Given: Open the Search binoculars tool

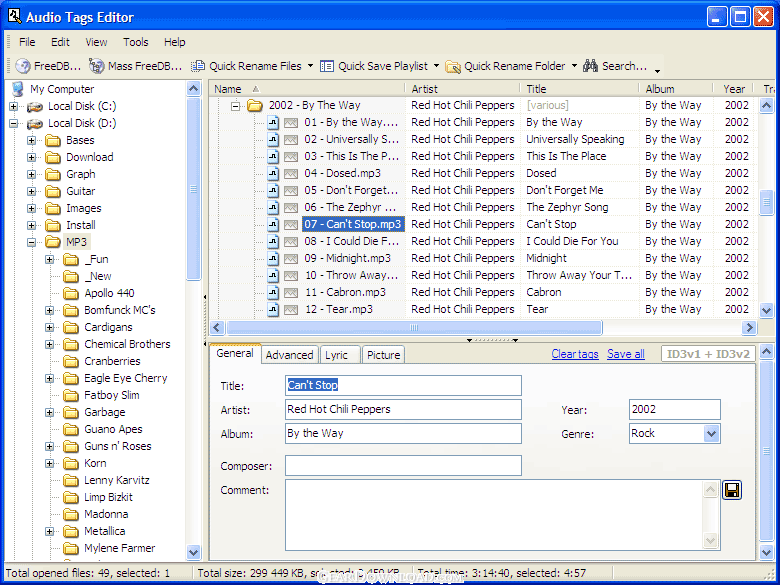Looking at the screenshot, I should point(615,66).
